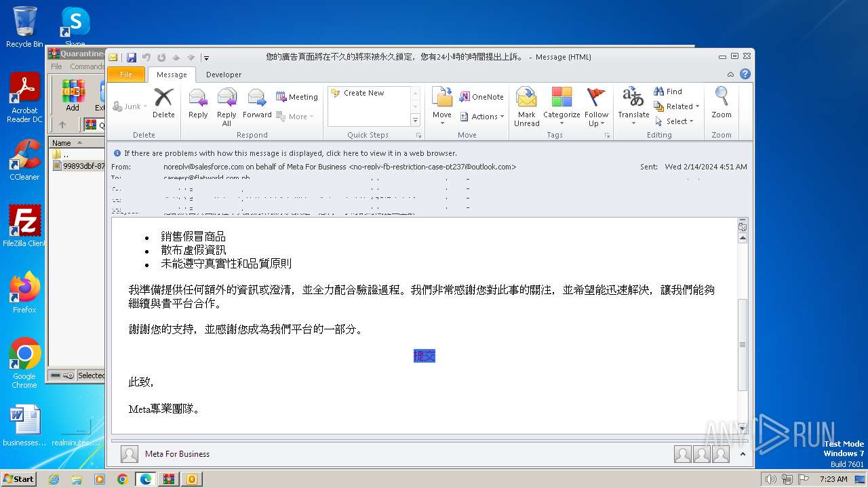This screenshot has width=868, height=488.
Task: Customize Quick Access Toolbar dropdown arrow
Action: [x=206, y=58]
